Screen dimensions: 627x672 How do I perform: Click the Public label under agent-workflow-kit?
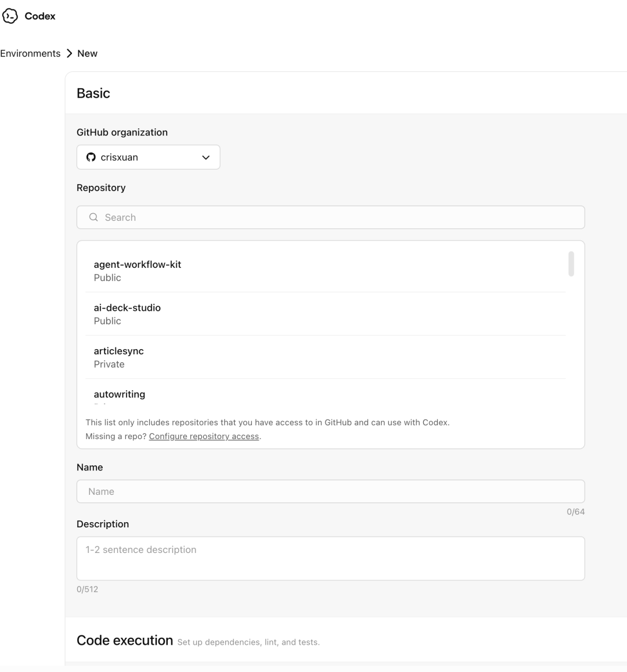point(107,278)
